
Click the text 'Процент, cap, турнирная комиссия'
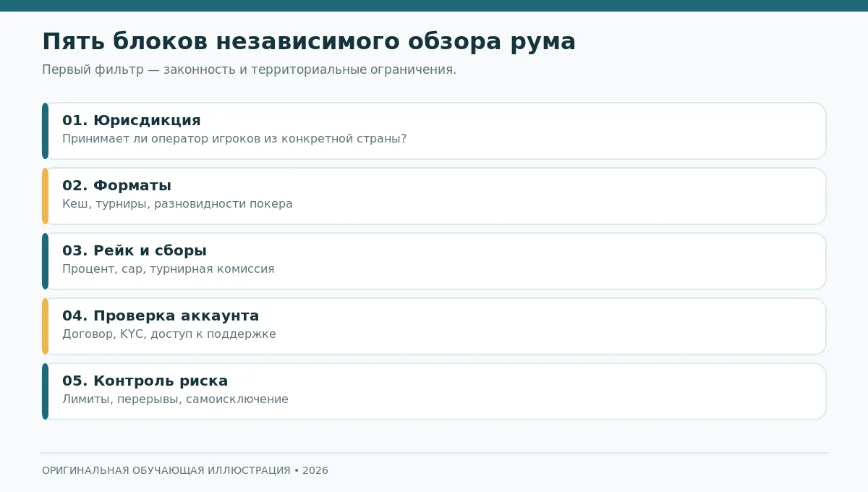click(x=169, y=269)
